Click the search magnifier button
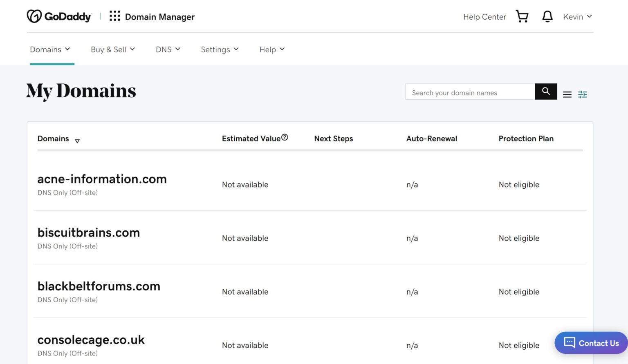 pyautogui.click(x=545, y=92)
